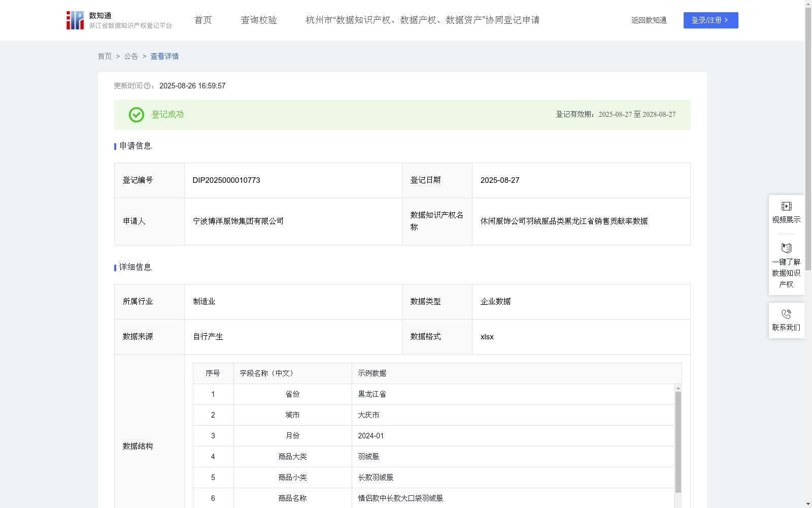Image resolution: width=812 pixels, height=508 pixels.
Task: Click the 数据来源 label cell
Action: tap(149, 337)
